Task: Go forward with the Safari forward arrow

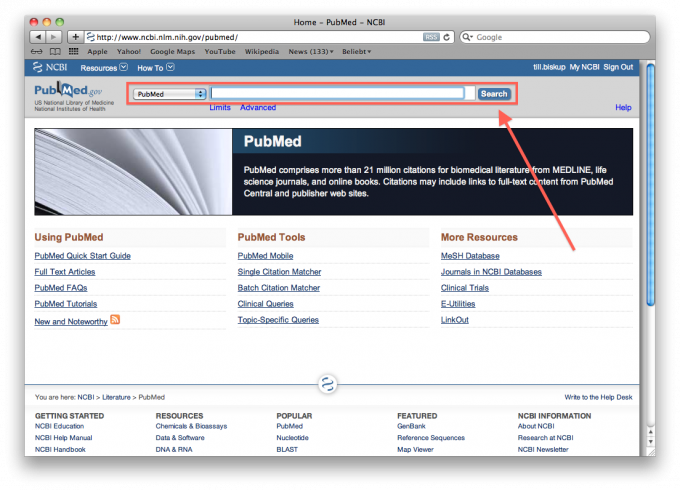Action: (x=54, y=37)
